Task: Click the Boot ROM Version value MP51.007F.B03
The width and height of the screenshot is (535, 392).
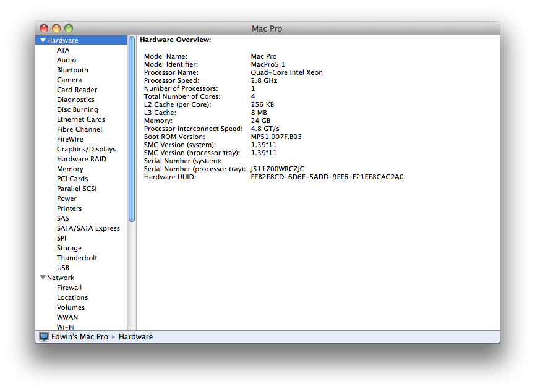Action: (x=276, y=137)
